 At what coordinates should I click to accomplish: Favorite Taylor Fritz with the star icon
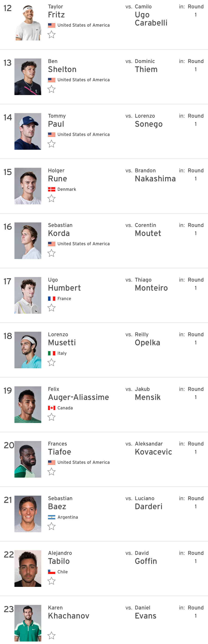51,35
